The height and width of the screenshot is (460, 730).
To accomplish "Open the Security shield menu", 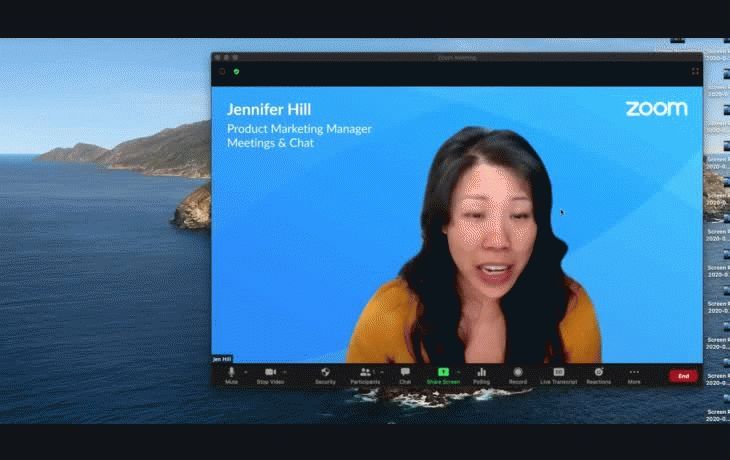I will coord(325,375).
